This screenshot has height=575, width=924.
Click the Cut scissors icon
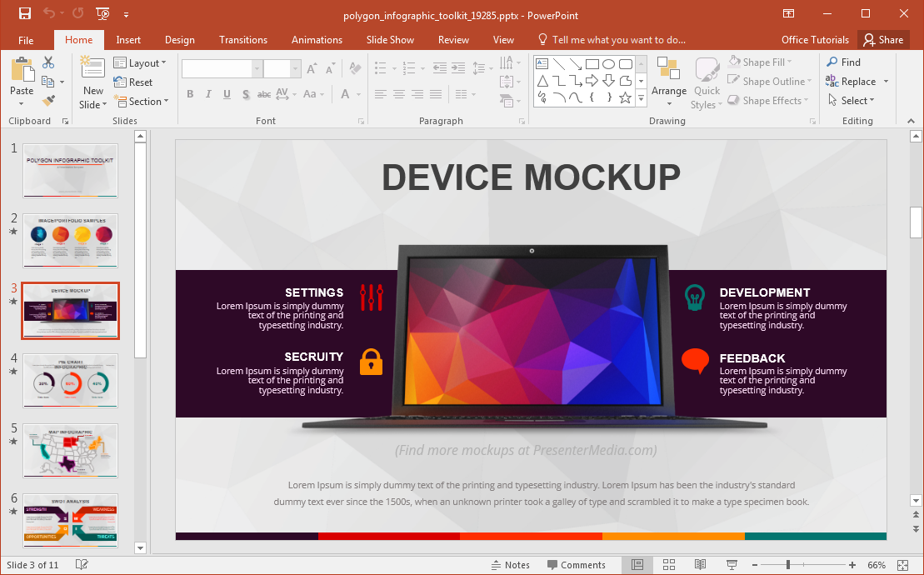coord(48,62)
